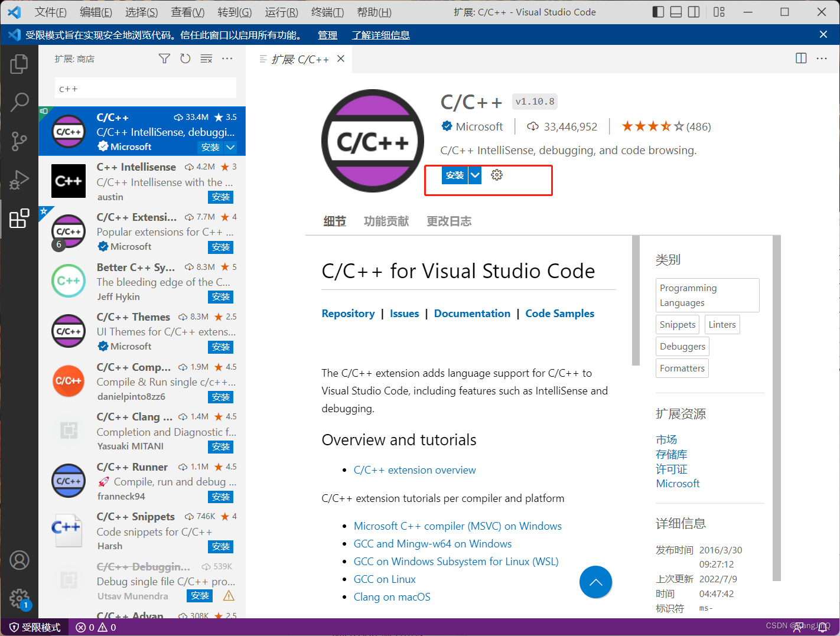Install the C/C++ Runner extension

point(221,497)
